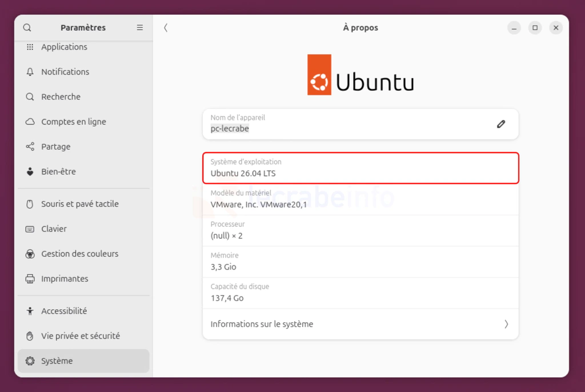Open Gestion des couleurs panel
This screenshot has height=392, width=585.
(x=83, y=254)
